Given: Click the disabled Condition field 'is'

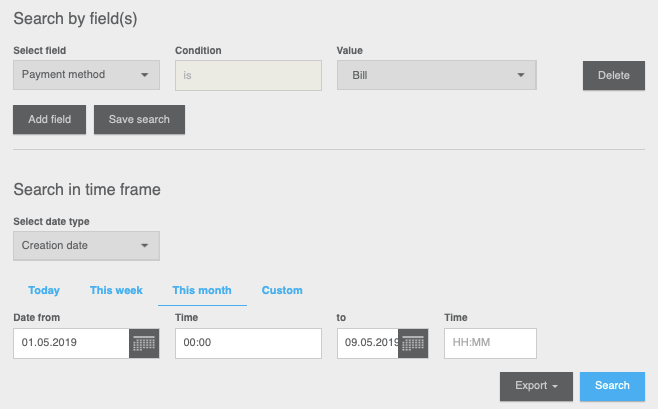Looking at the screenshot, I should (x=248, y=76).
